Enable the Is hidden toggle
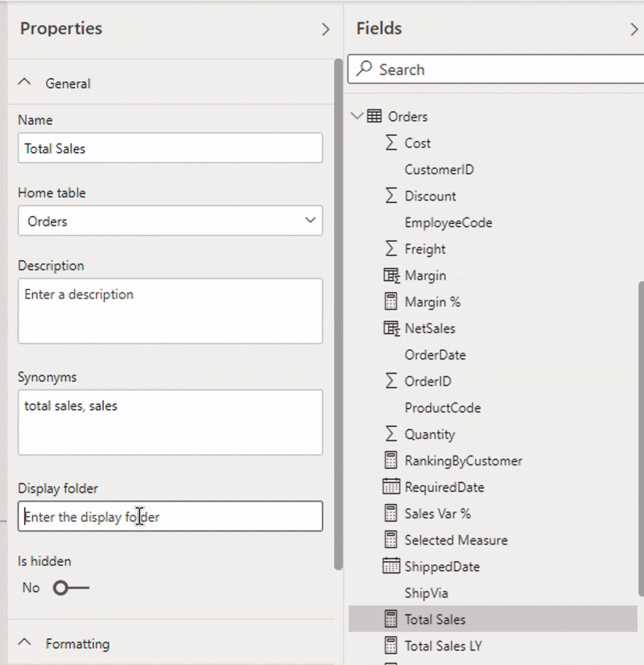Viewport: 644px width, 665px height. [70, 588]
